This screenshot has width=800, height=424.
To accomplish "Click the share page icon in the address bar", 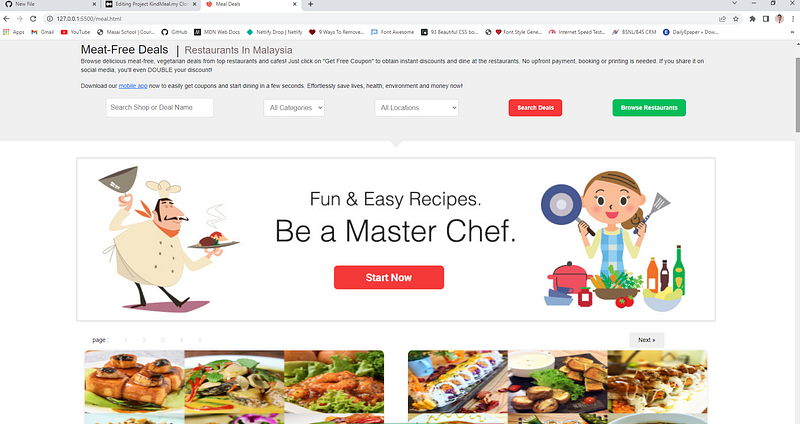I will click(722, 19).
